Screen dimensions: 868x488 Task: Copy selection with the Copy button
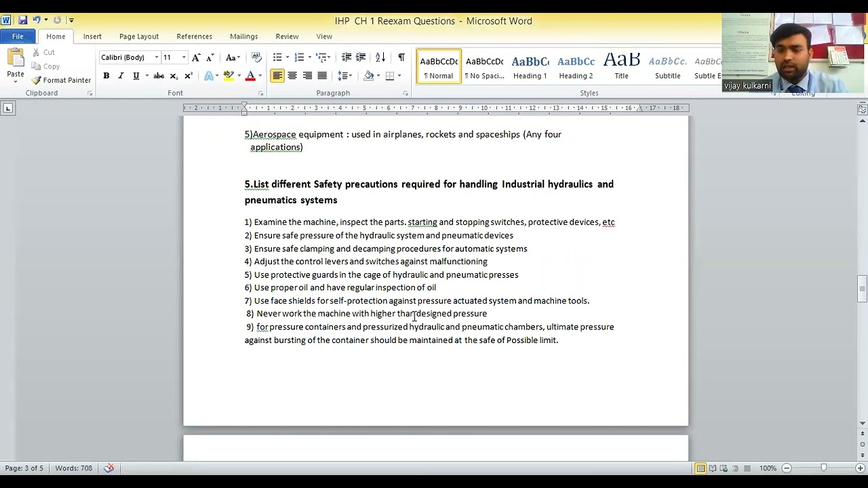46,66
